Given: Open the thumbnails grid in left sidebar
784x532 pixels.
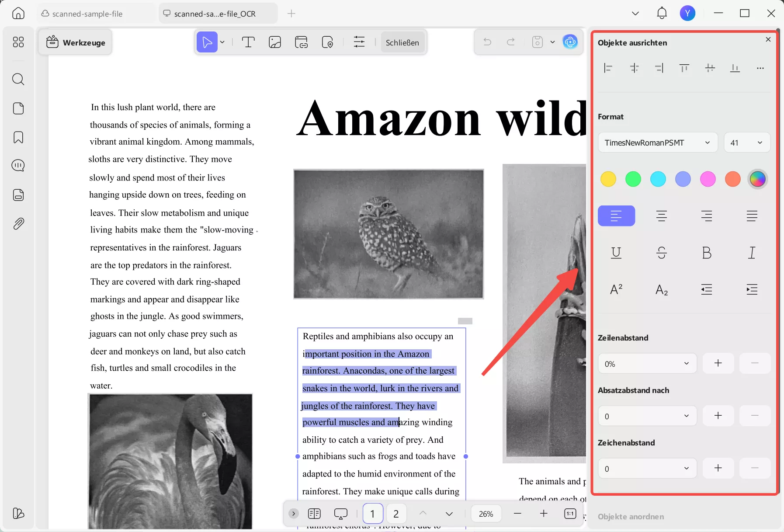Looking at the screenshot, I should [18, 42].
